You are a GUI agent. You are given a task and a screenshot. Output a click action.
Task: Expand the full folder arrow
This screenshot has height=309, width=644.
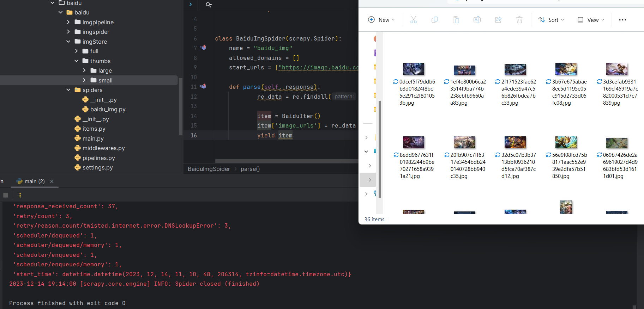[76, 51]
